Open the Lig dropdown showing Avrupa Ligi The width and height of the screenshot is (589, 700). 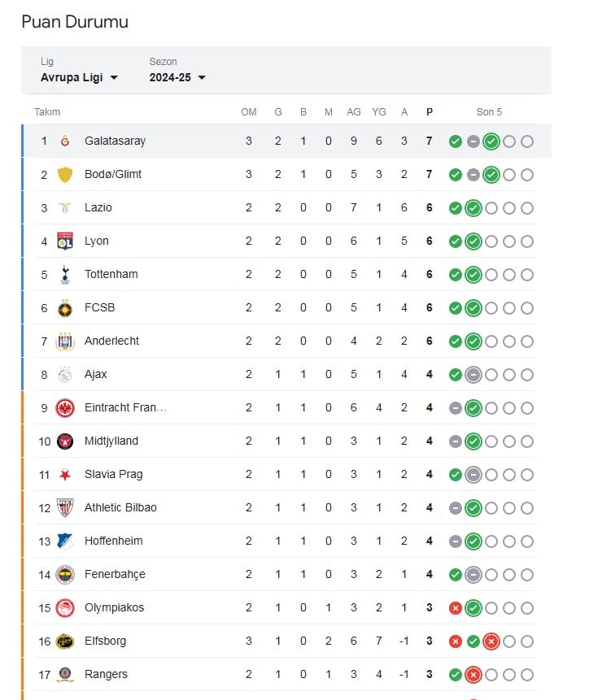click(x=80, y=77)
